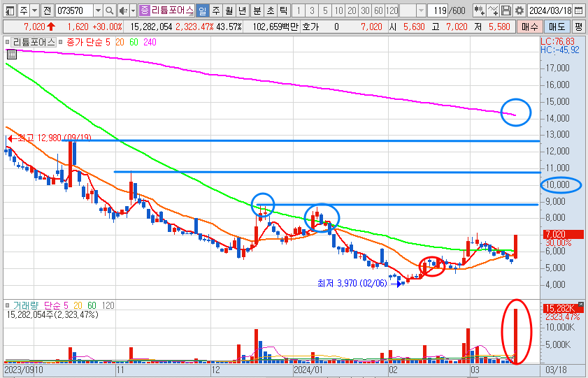Screen dimensions: 588x378
Task: Switch to 틱 tick period tab
Action: click(283, 10)
